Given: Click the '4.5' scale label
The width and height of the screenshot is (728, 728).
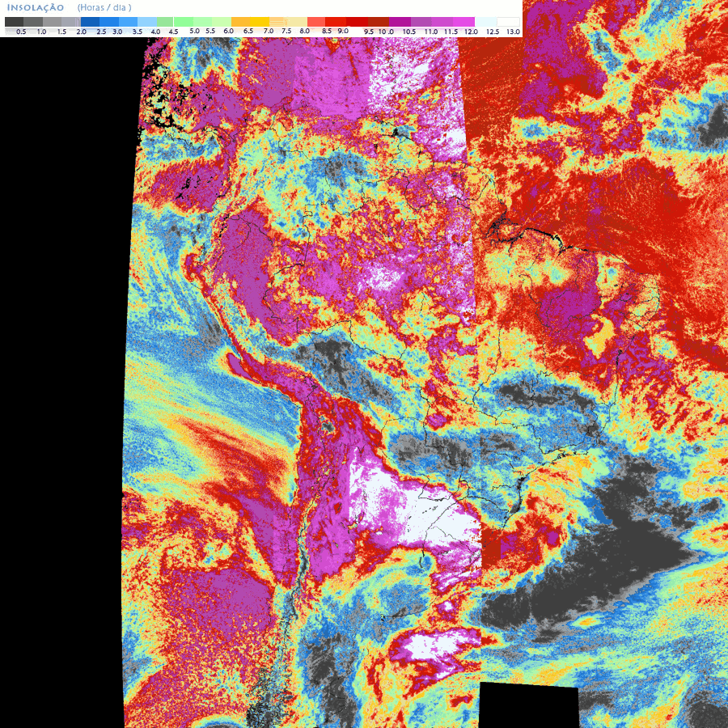Looking at the screenshot, I should pos(173,32).
